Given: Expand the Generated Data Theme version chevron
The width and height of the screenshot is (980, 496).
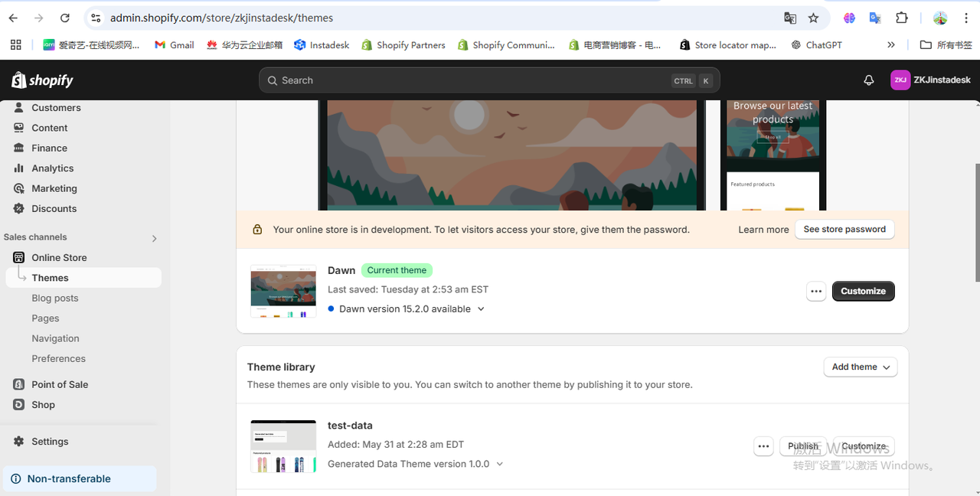Looking at the screenshot, I should [x=500, y=464].
